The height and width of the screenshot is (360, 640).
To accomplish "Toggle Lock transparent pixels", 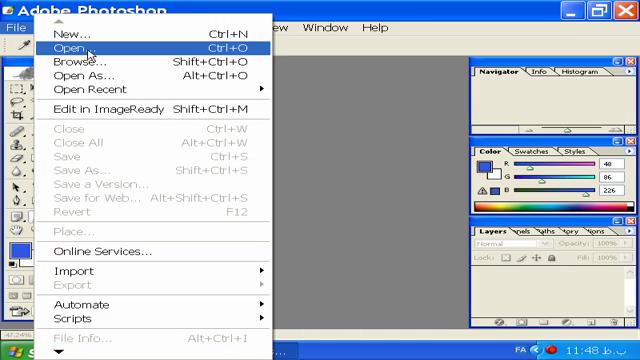I will 506,258.
